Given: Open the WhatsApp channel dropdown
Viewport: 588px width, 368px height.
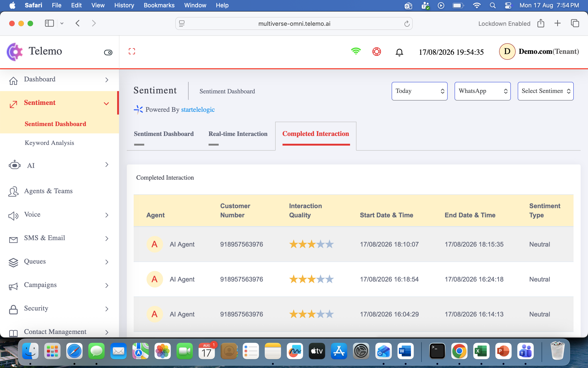Looking at the screenshot, I should 483,91.
